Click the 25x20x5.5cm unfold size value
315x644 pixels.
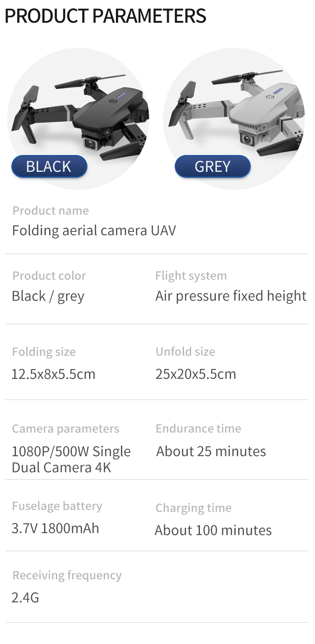point(196,374)
